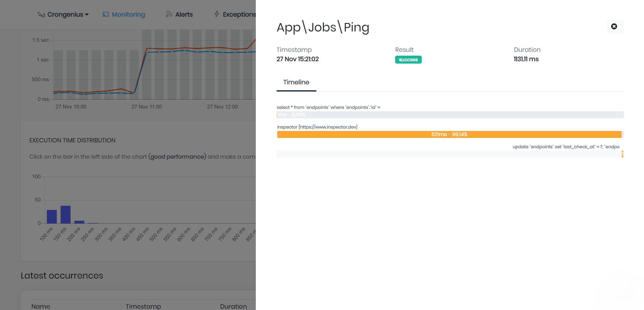Sort by the Name column header
Screen dimensions: 644x310
[x=41, y=306]
